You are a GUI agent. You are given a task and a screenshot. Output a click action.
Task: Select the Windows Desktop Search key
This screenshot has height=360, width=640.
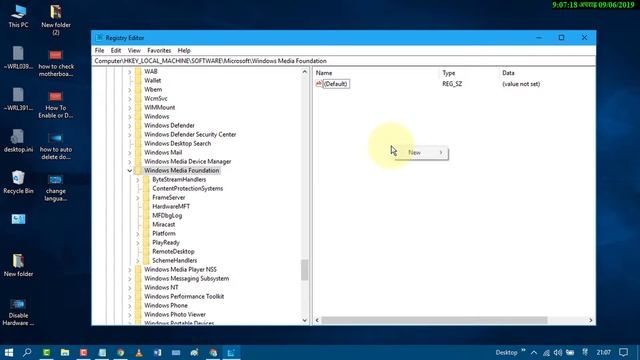[x=178, y=144]
